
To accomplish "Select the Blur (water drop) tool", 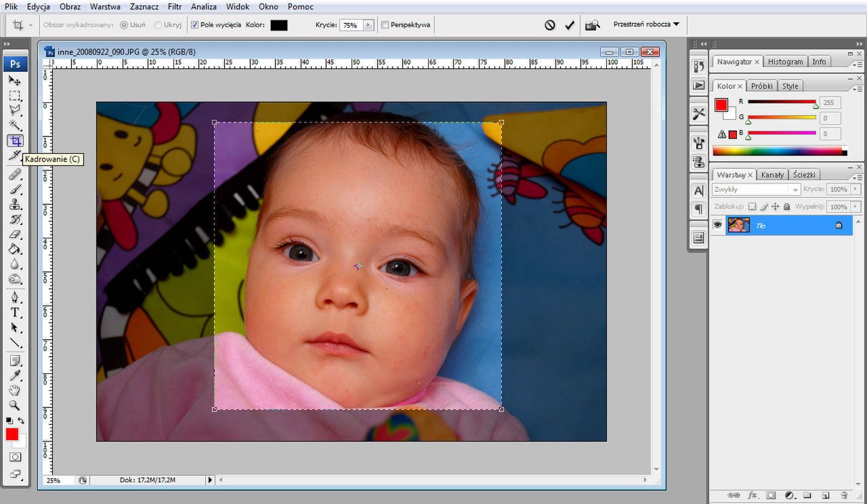I will point(15,264).
